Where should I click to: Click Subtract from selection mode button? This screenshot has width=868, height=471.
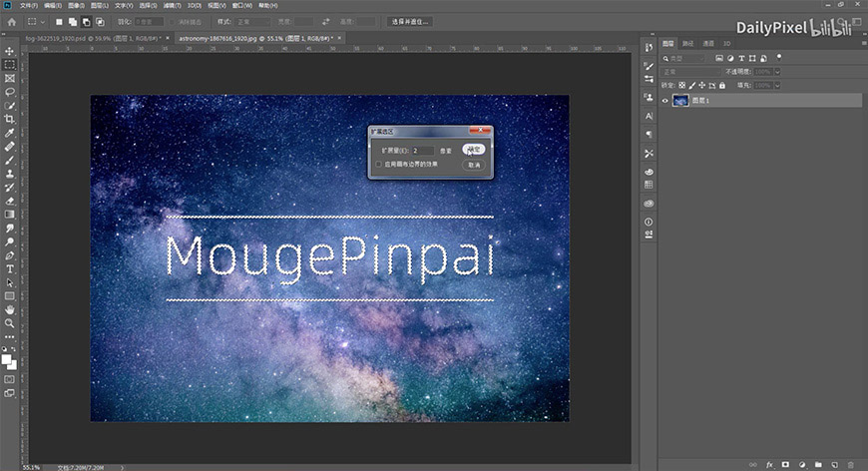click(x=86, y=22)
